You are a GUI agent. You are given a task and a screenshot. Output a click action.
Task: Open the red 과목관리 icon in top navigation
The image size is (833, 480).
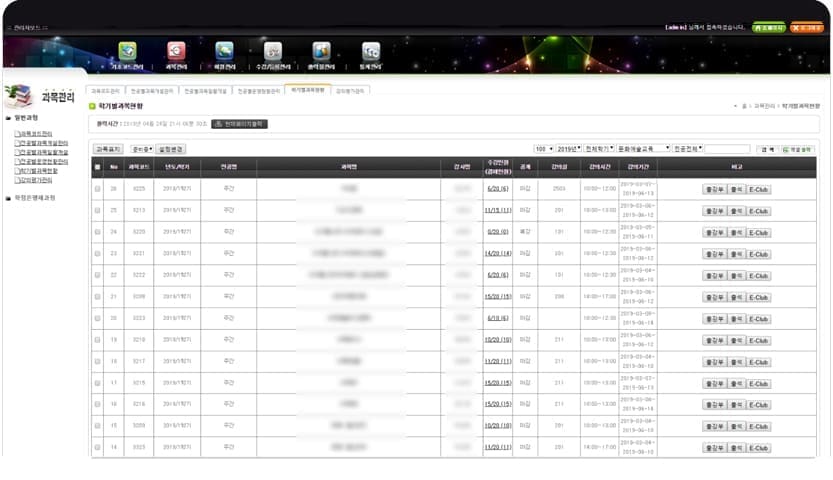(176, 51)
